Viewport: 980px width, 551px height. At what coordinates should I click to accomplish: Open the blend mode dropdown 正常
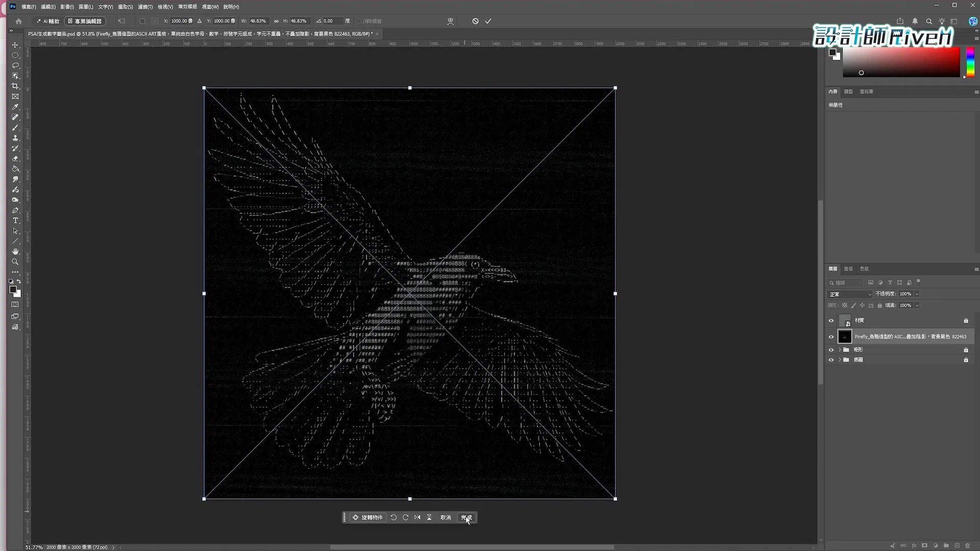click(x=850, y=294)
